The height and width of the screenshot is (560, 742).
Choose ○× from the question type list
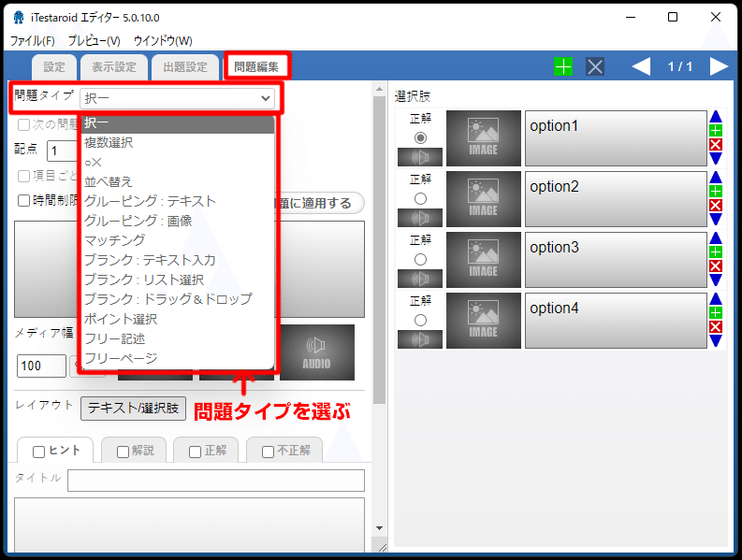point(178,163)
